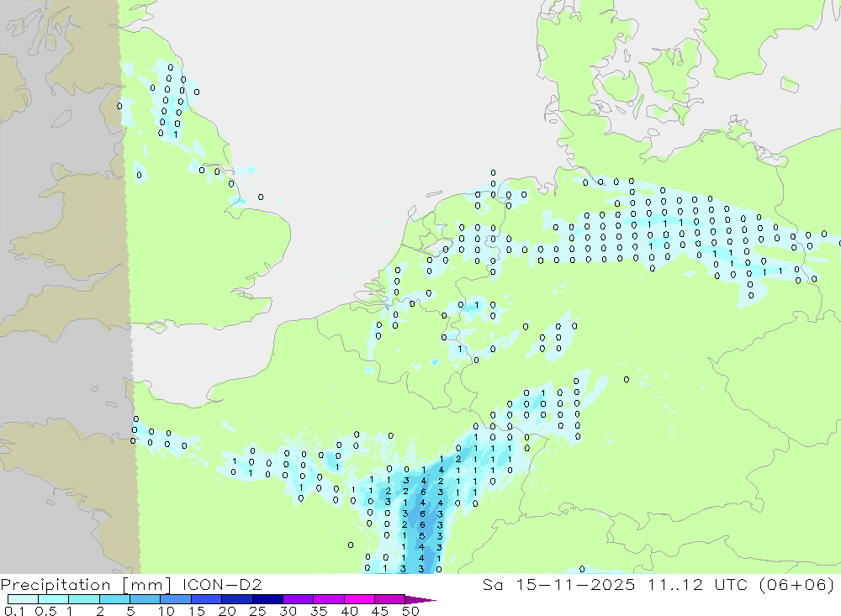Screen dimensions: 841x616
Task: Click the '45' legend scale label
Action: [380, 611]
